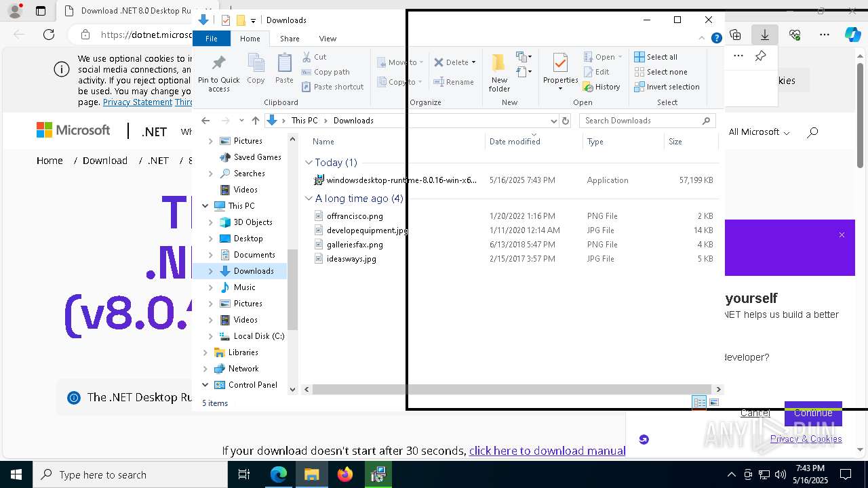Screen dimensions: 868x488
Task: Open the Delete dropdown arrow
Action: coord(473,62)
